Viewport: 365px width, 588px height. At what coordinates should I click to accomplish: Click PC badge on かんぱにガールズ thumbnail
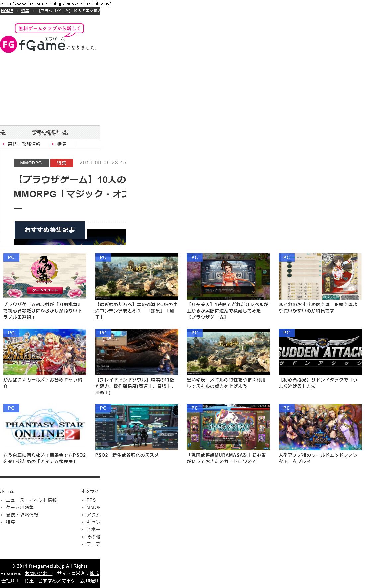[11, 333]
